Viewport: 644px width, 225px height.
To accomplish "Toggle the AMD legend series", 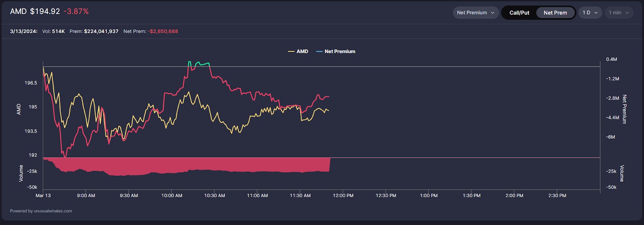I will (x=298, y=51).
